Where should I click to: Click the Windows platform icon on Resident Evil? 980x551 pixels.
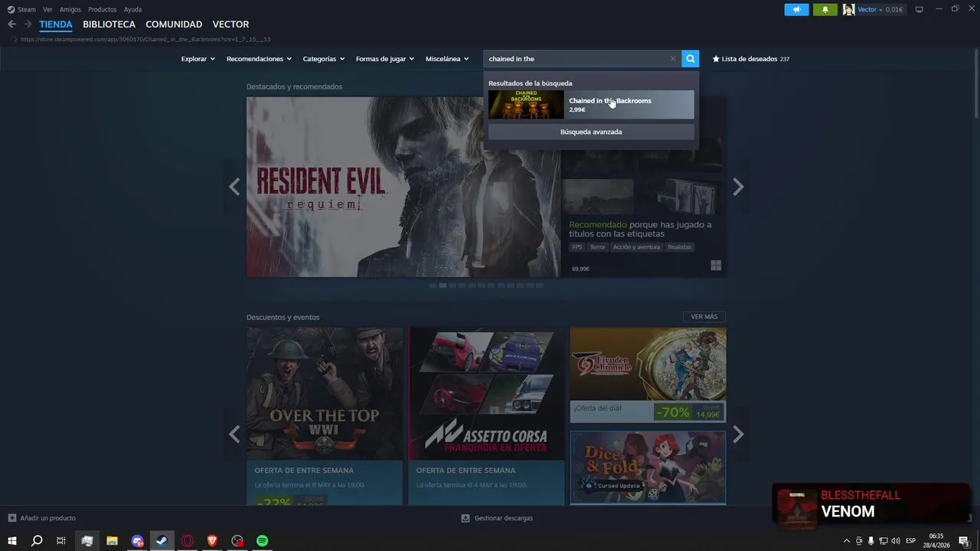716,266
